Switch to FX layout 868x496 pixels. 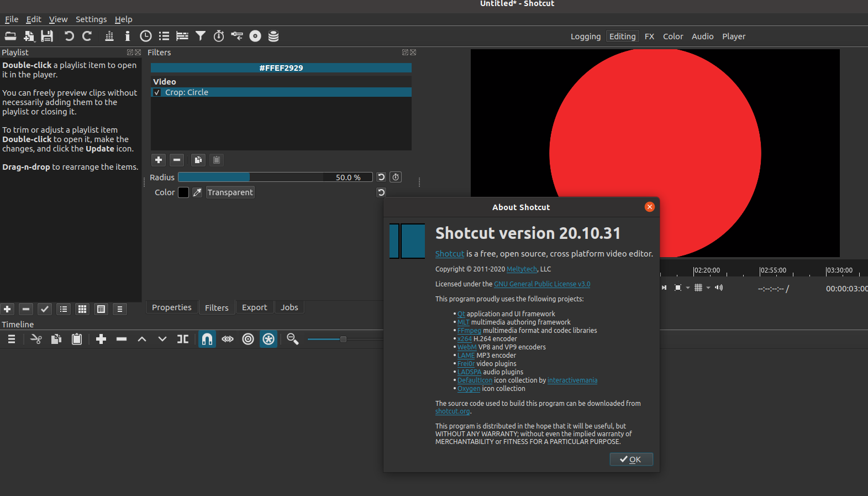click(x=650, y=36)
